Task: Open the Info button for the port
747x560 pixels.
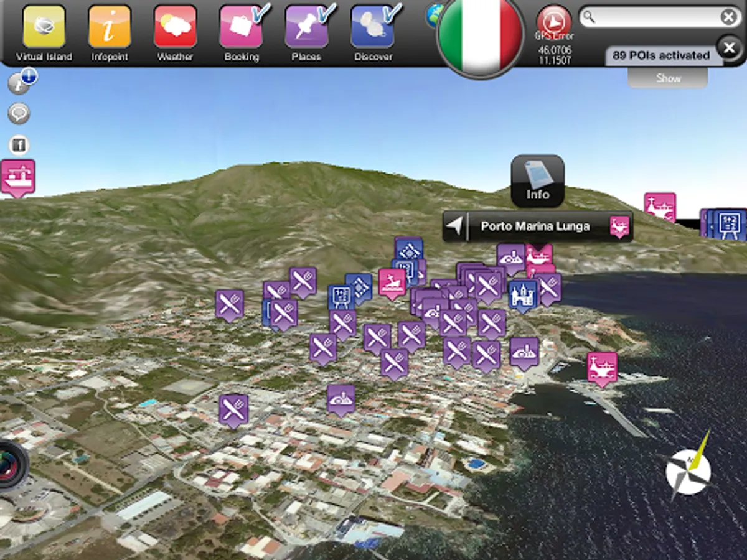Action: click(x=538, y=181)
